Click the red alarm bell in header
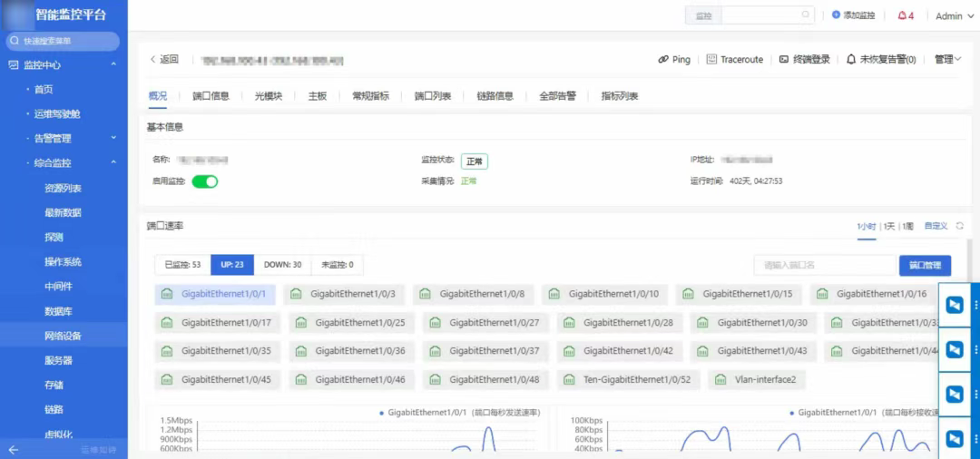The height and width of the screenshot is (459, 980). click(901, 15)
